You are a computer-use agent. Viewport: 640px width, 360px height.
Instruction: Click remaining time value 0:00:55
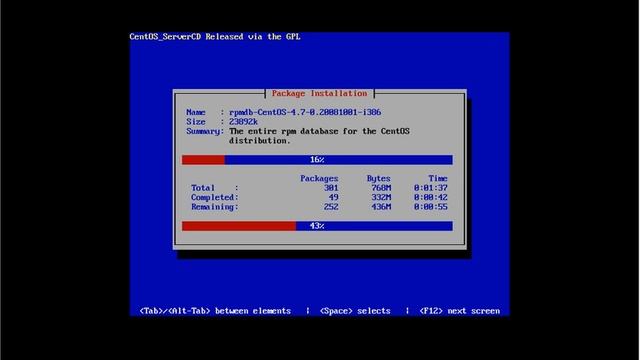(x=431, y=207)
